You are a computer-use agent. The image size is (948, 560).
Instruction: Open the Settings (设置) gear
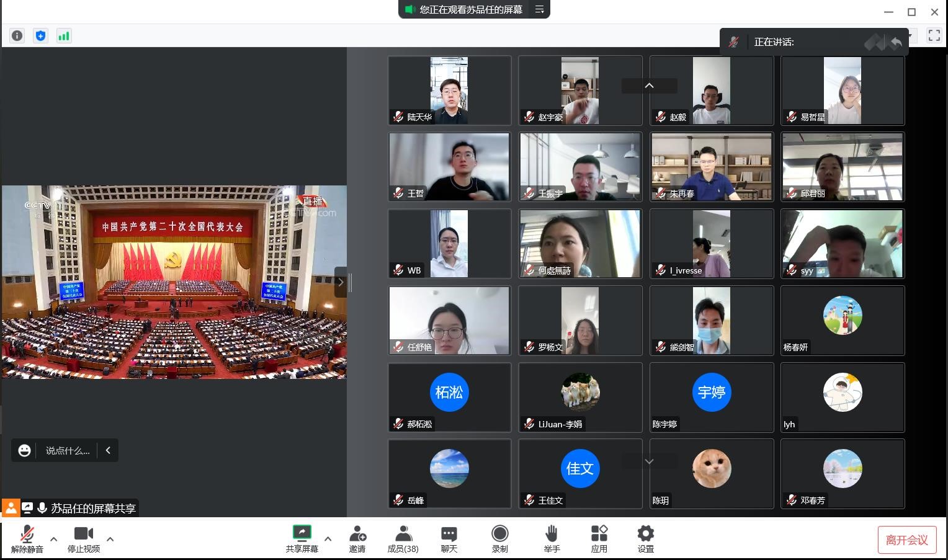point(645,539)
